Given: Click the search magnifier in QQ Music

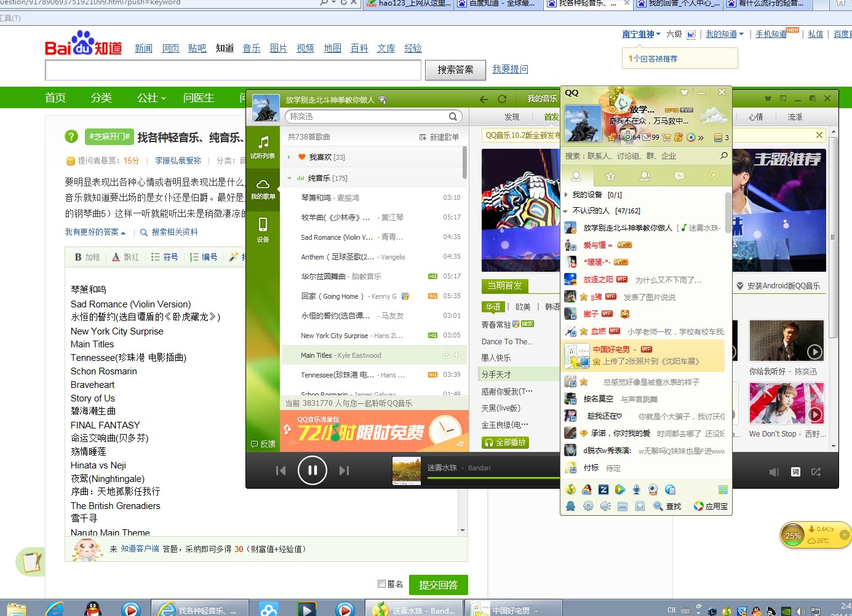Looking at the screenshot, I should (x=453, y=116).
